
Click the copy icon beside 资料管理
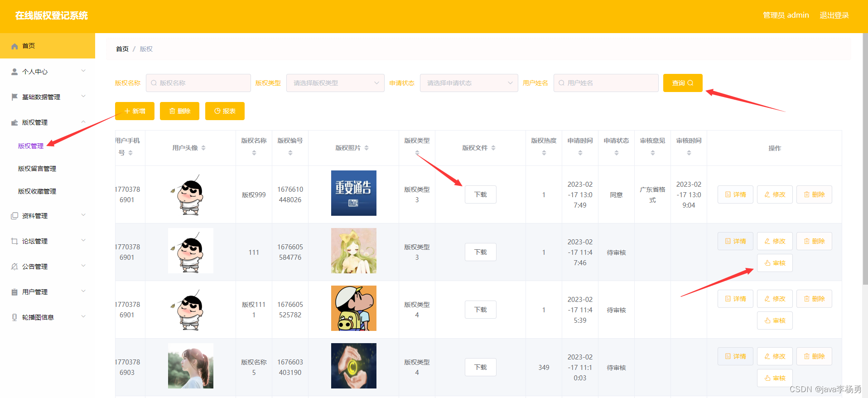(14, 216)
